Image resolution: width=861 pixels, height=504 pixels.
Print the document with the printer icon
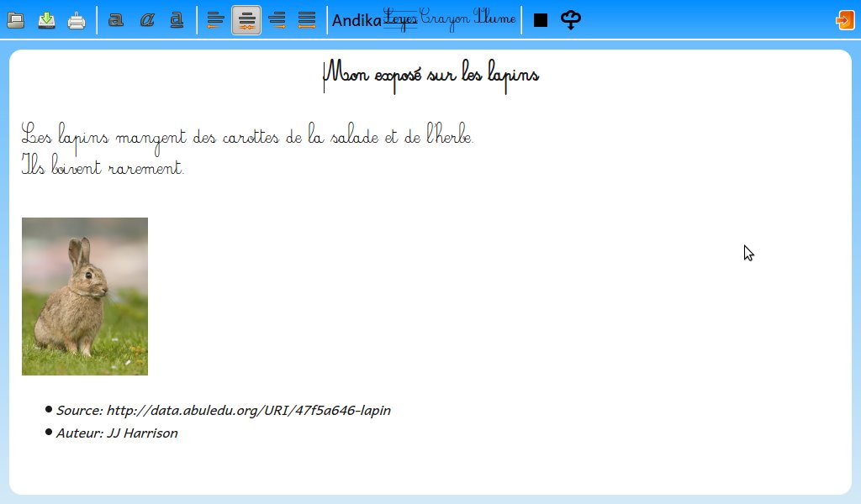77,20
